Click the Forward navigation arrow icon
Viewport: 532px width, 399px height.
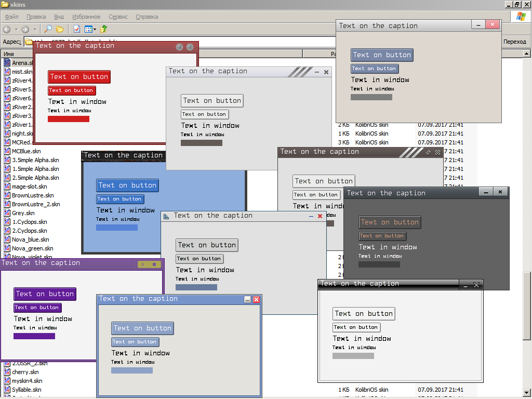pyautogui.click(x=25, y=29)
